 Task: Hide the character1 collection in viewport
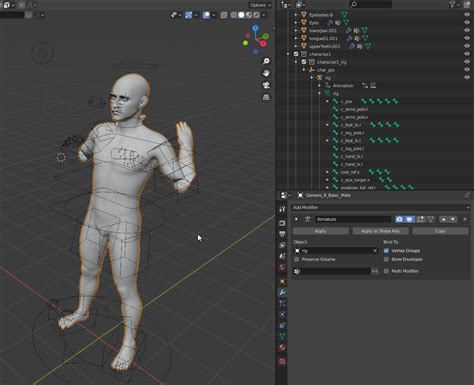[x=467, y=54]
